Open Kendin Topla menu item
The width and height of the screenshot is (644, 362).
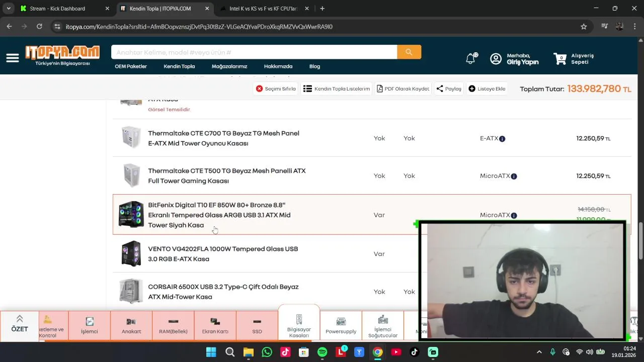coord(179,66)
